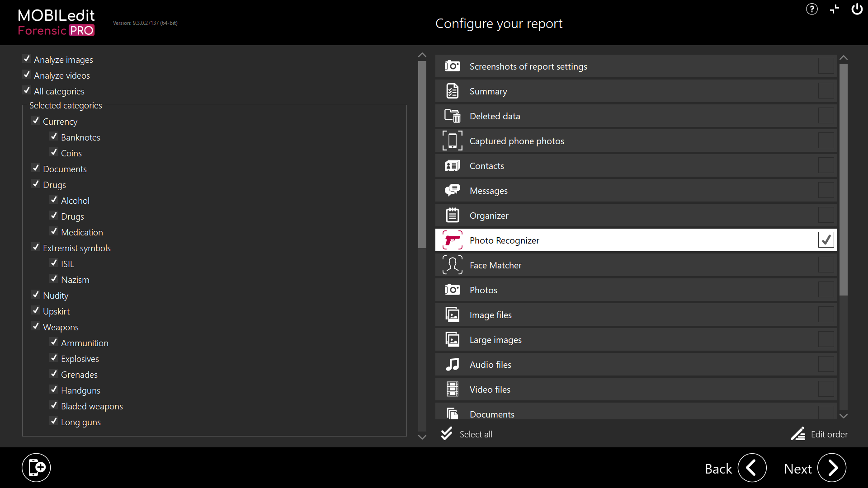Viewport: 868px width, 488px height.
Task: Click the power icon at the top right
Action: pyautogui.click(x=857, y=9)
